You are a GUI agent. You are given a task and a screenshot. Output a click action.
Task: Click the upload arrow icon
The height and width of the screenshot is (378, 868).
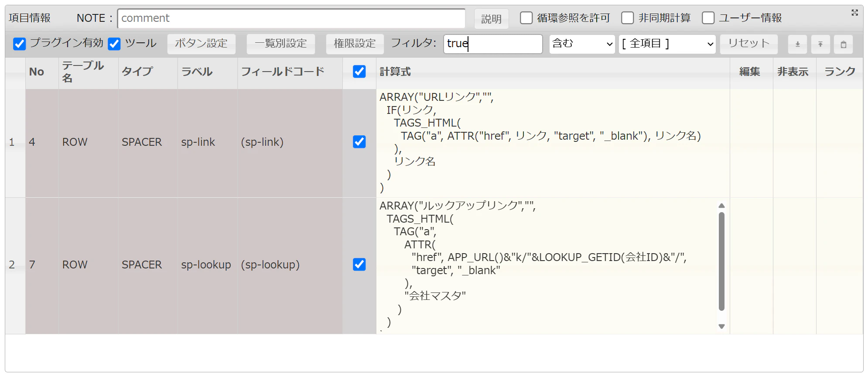[820, 44]
